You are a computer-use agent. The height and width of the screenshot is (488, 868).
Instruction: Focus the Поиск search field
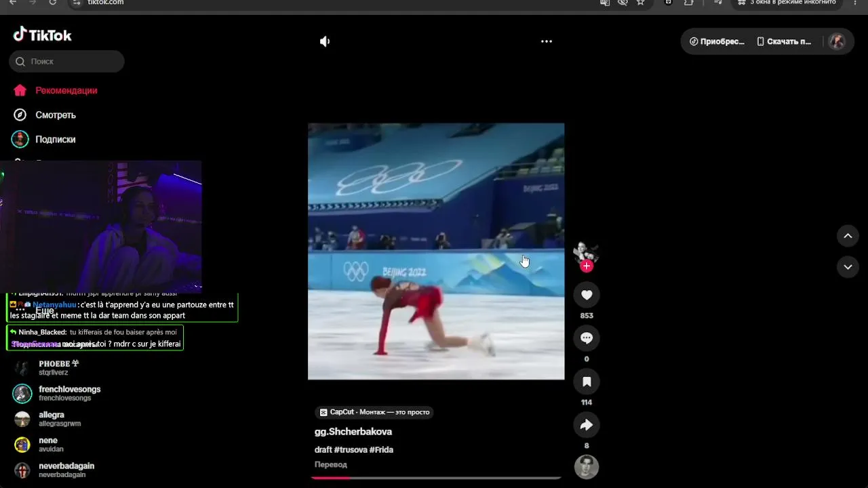pos(66,61)
